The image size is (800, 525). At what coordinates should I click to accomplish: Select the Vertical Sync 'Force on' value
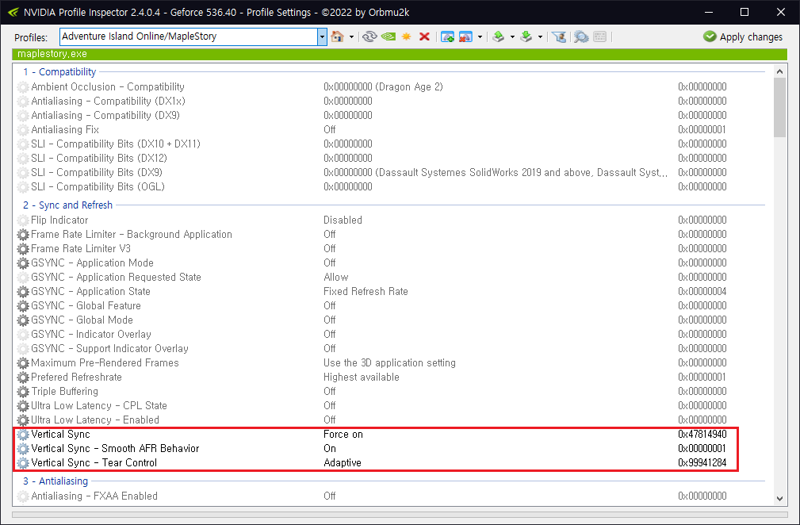click(x=343, y=434)
